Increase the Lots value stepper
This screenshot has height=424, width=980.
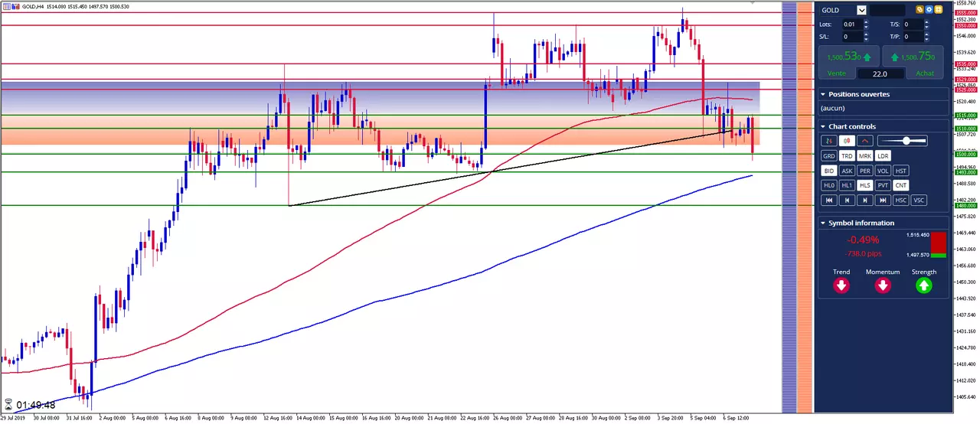pyautogui.click(x=866, y=22)
